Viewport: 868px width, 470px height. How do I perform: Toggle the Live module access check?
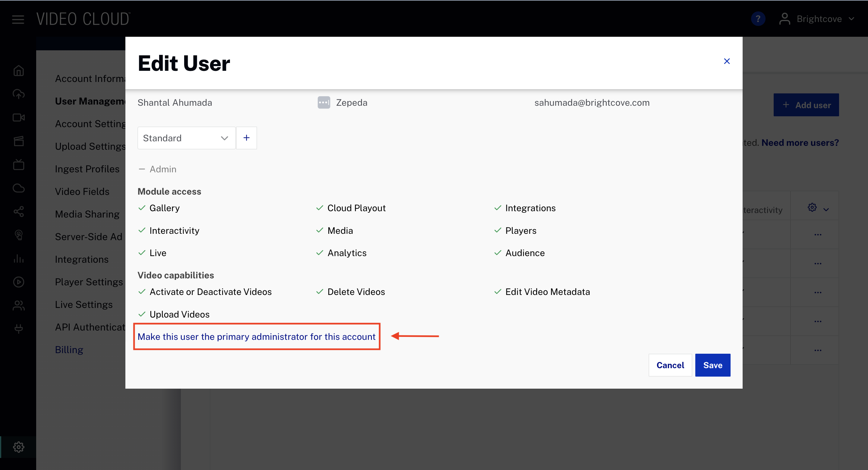click(142, 253)
